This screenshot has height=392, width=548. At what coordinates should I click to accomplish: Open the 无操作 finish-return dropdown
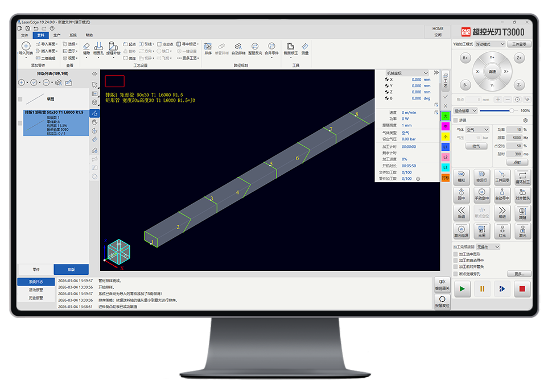488,247
